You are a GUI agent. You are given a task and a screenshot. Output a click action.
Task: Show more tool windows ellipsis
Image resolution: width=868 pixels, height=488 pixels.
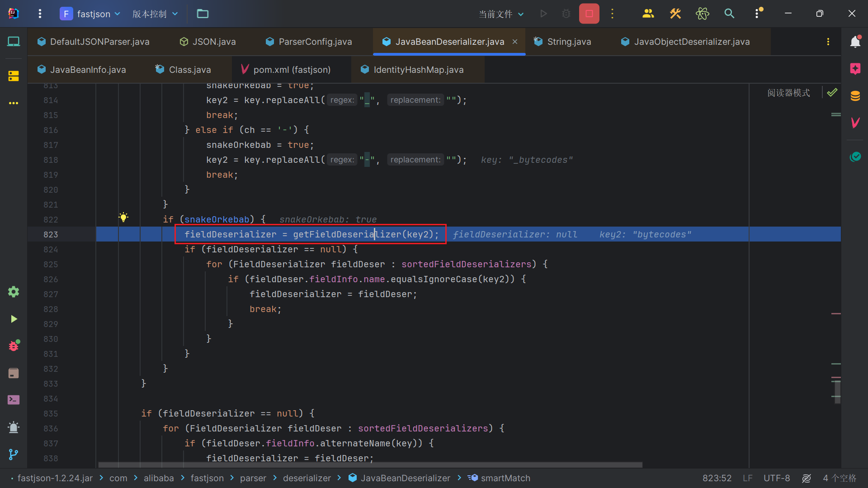14,103
